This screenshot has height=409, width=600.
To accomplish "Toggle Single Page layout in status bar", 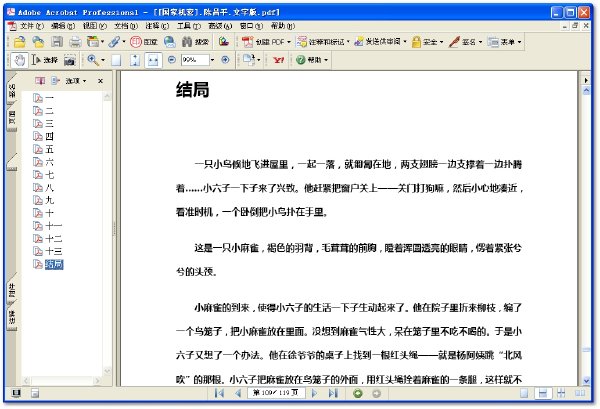I will (524, 393).
